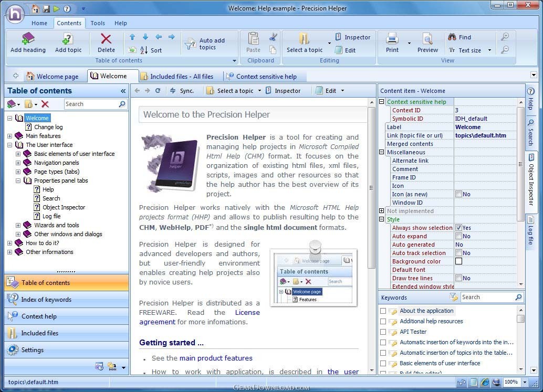The width and height of the screenshot is (543, 392).
Task: Open the Context help panel
Action: (67, 316)
